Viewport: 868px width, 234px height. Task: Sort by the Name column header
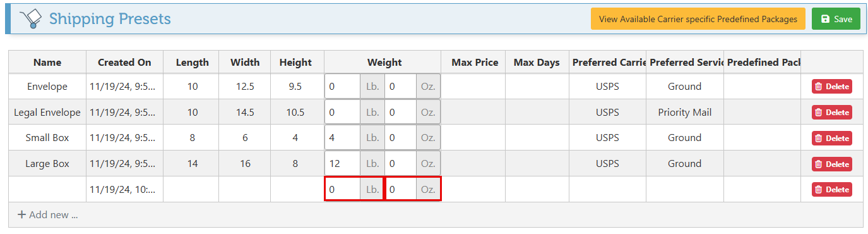tap(47, 62)
